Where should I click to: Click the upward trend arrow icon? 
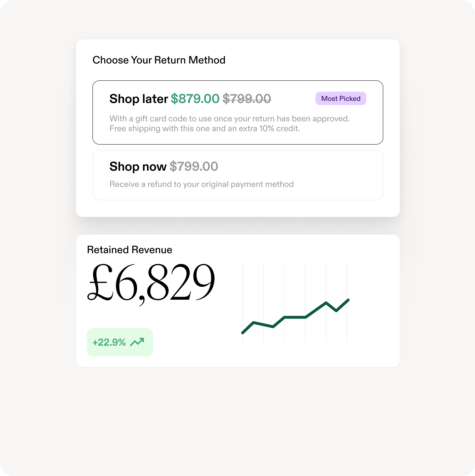pyautogui.click(x=137, y=342)
